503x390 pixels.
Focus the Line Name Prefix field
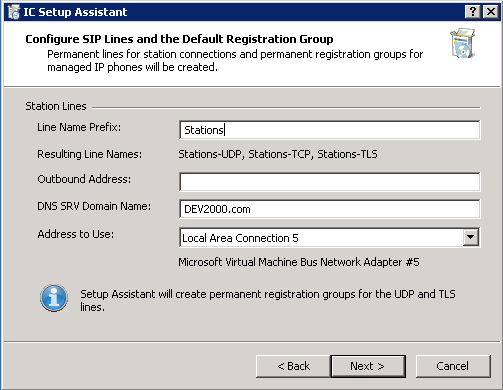pyautogui.click(x=330, y=130)
